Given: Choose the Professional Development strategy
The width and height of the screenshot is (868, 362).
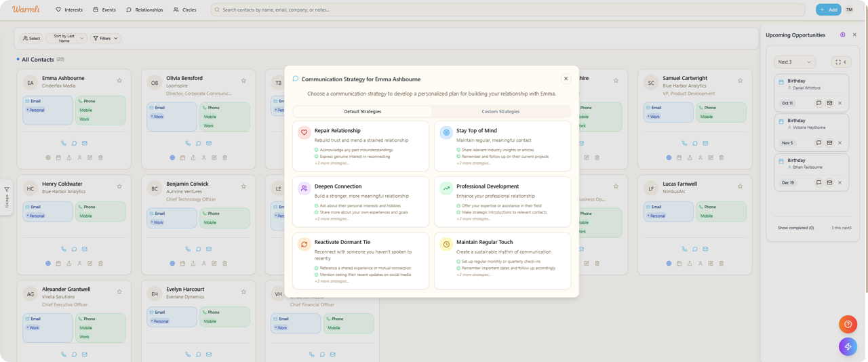Looking at the screenshot, I should tap(502, 202).
